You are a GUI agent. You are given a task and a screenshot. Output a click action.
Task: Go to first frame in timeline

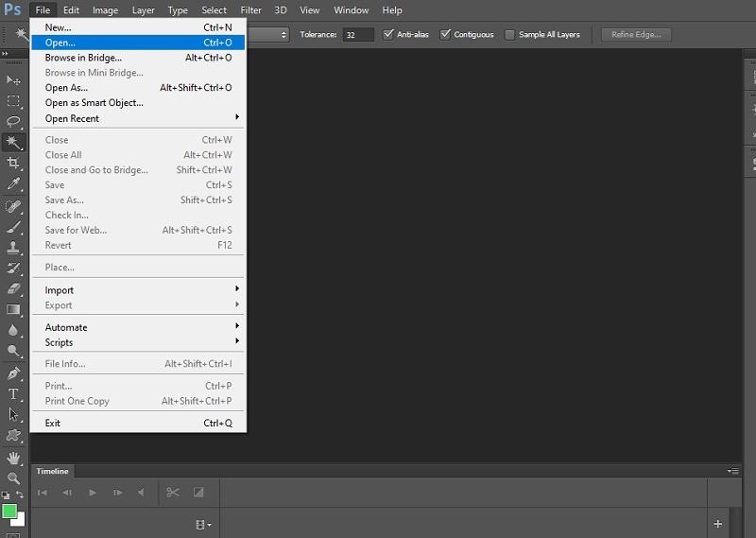[x=43, y=493]
